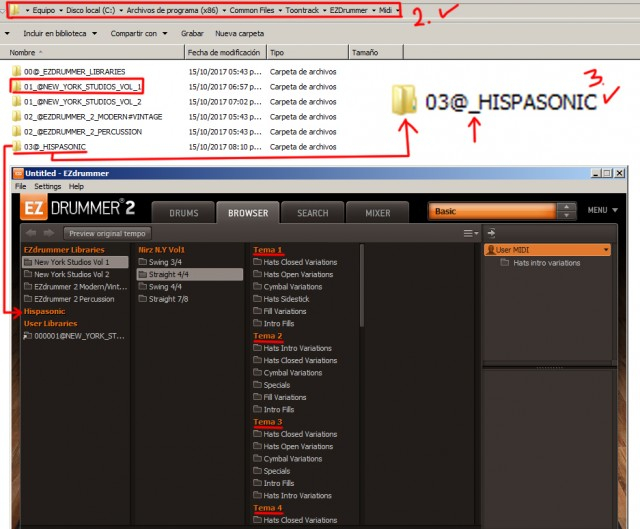Click the large 03@_HISPASONIC folder thumbnail
This screenshot has height=529, width=640.
pos(404,102)
